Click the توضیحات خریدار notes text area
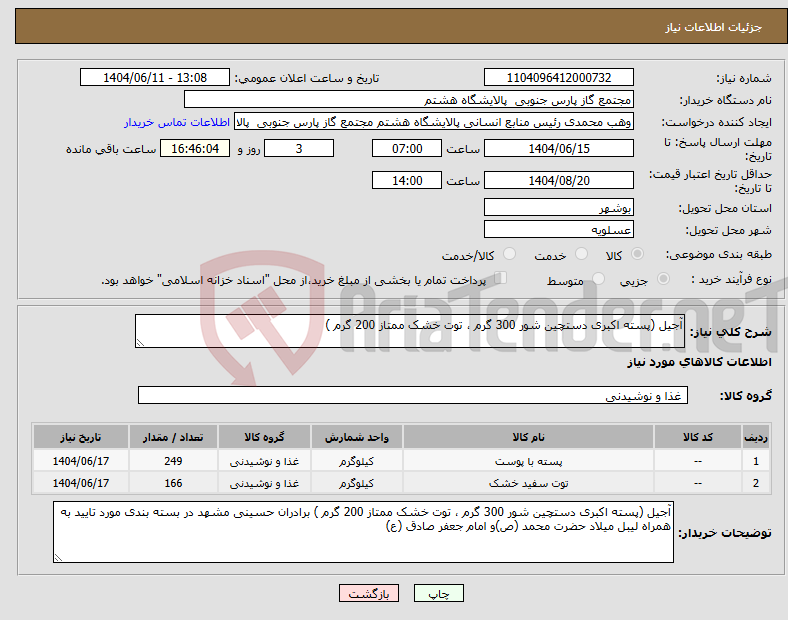788x620 pixels. click(365, 532)
